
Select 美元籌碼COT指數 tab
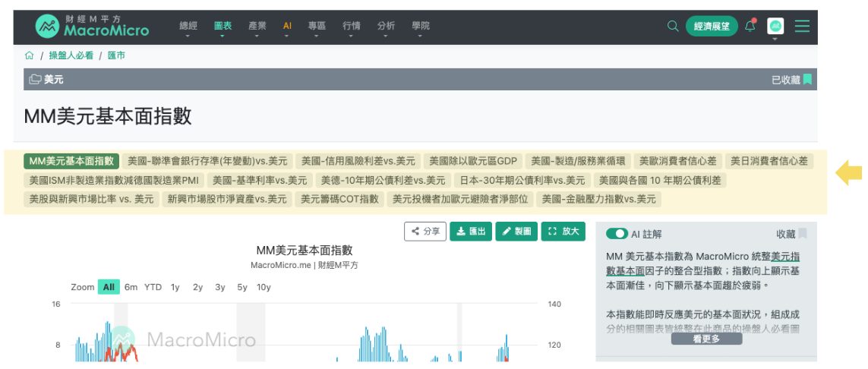pyautogui.click(x=339, y=199)
